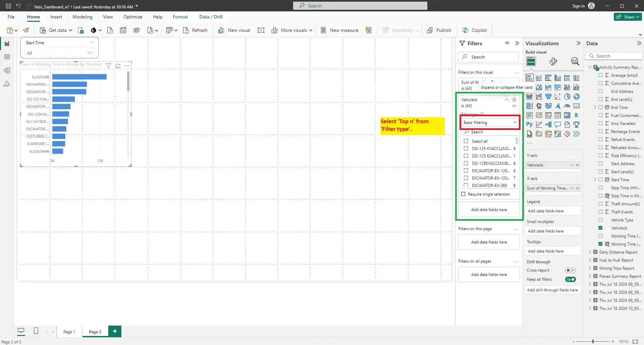This screenshot has height=345, width=644.
Task: Click the zoom slider in status bar
Action: 593,341
